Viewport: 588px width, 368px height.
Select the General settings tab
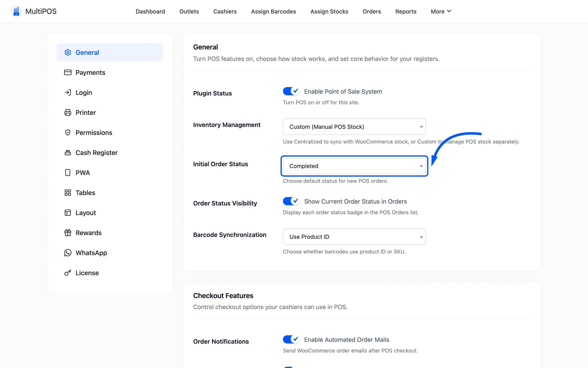click(x=110, y=52)
